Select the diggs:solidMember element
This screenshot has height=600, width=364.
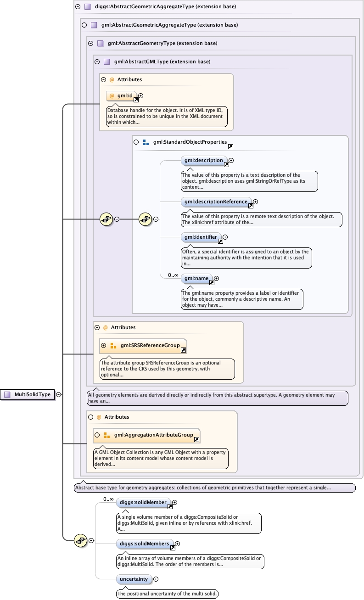tap(144, 503)
